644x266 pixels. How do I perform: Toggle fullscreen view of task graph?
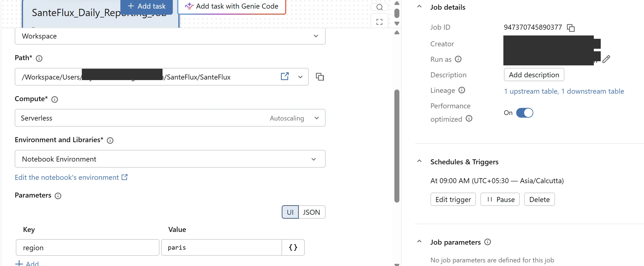[379, 22]
